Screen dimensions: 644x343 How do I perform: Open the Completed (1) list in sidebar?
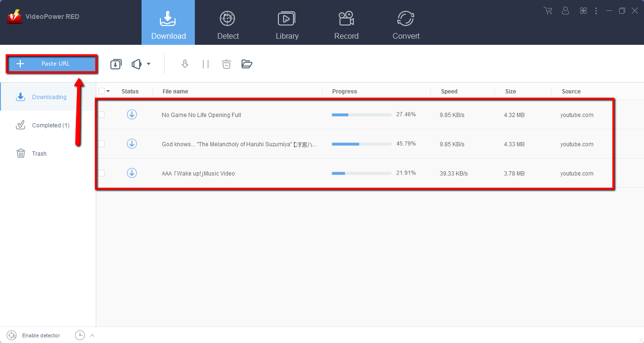(50, 125)
